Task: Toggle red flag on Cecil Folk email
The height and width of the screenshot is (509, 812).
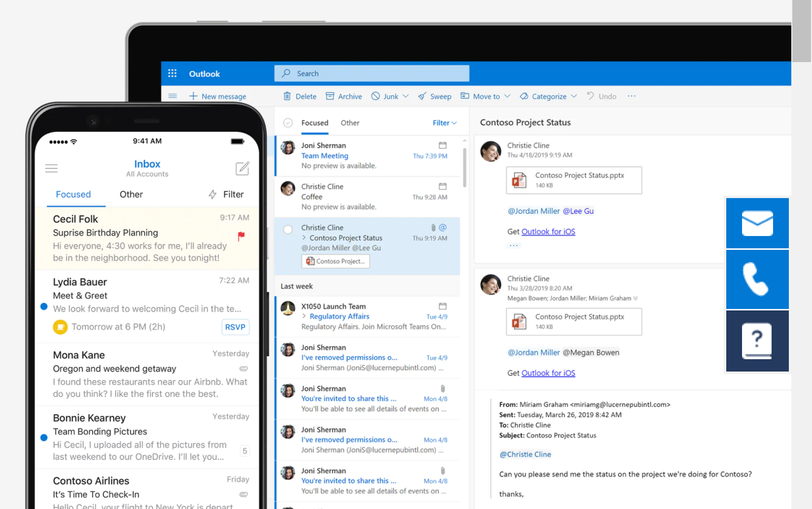Action: tap(241, 236)
